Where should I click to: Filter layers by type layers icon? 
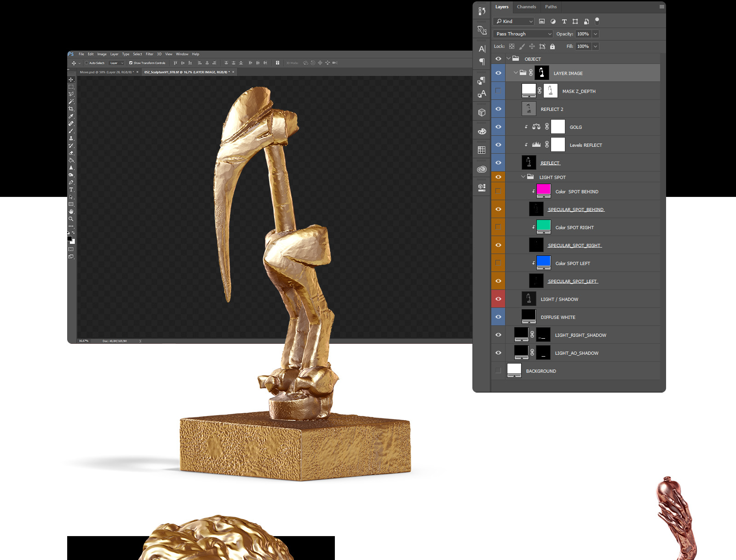tap(564, 22)
